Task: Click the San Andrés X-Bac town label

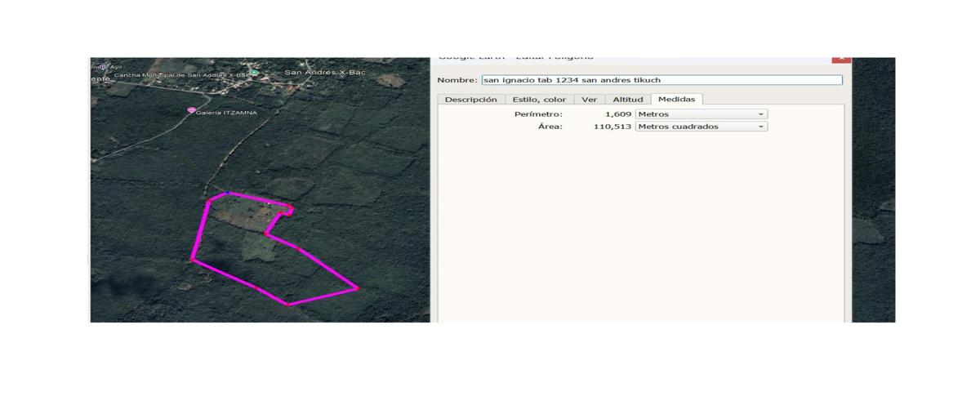Action: pyautogui.click(x=324, y=73)
